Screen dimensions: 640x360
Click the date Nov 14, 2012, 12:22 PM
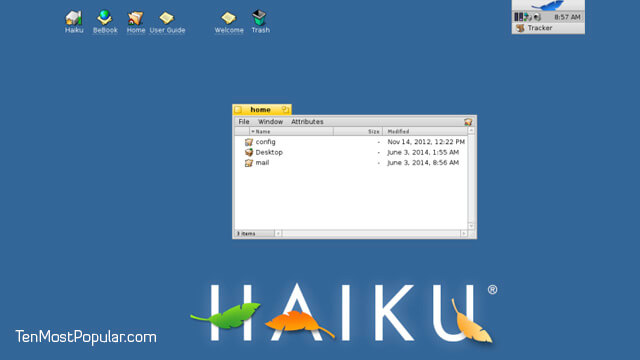click(x=426, y=142)
